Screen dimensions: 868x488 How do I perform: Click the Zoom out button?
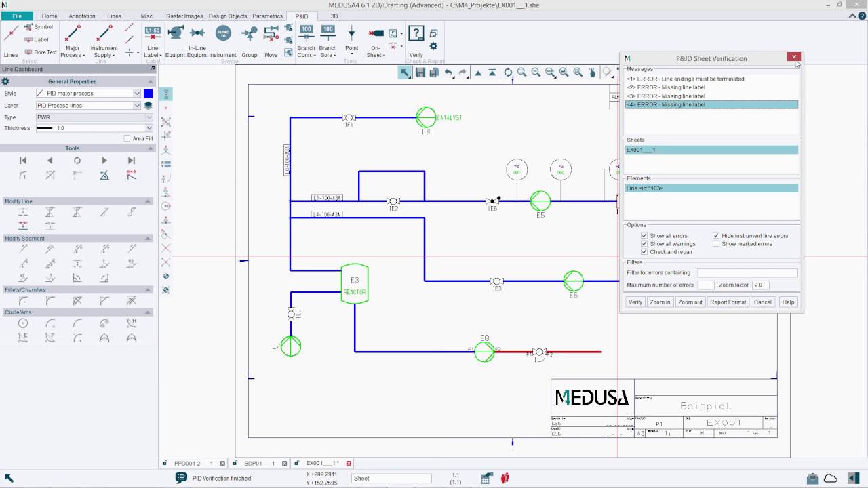[x=690, y=302]
